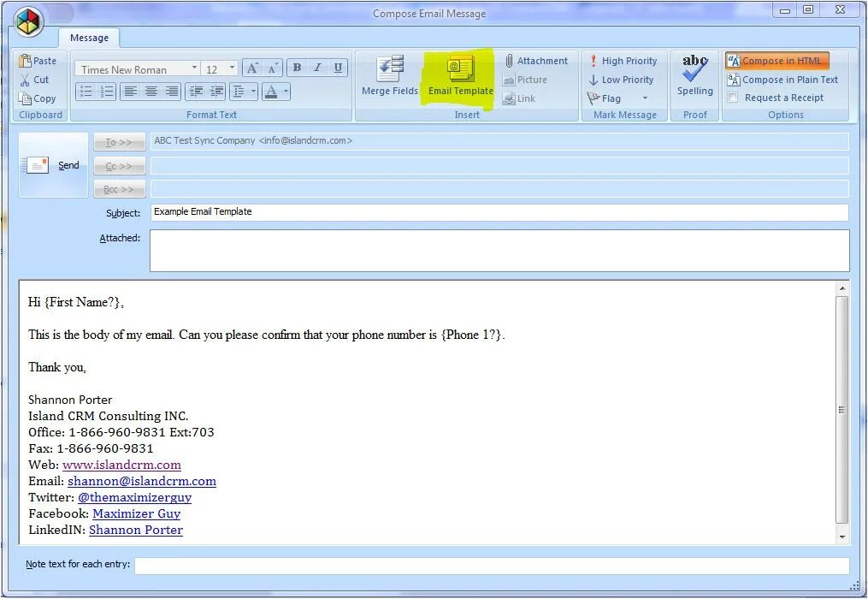This screenshot has width=868, height=599.
Task: Click the Subject field
Action: pos(499,212)
